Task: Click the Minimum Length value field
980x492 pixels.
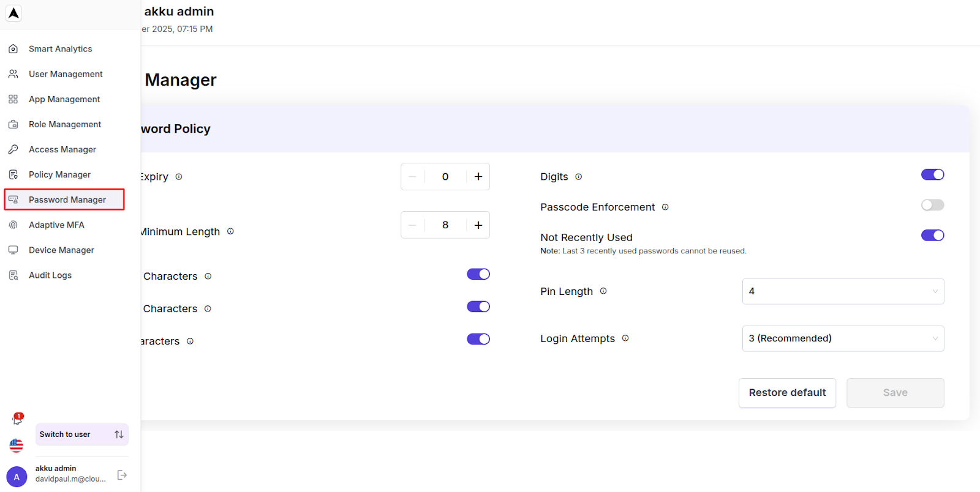Action: [445, 225]
